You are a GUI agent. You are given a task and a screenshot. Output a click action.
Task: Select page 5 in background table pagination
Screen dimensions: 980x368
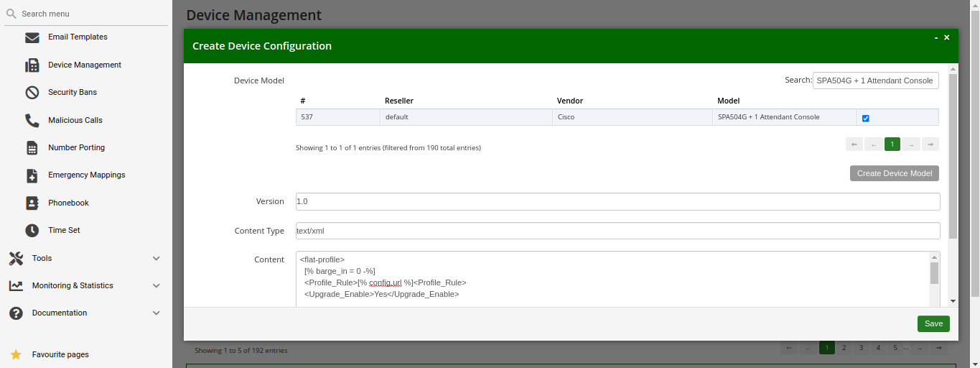[895, 348]
